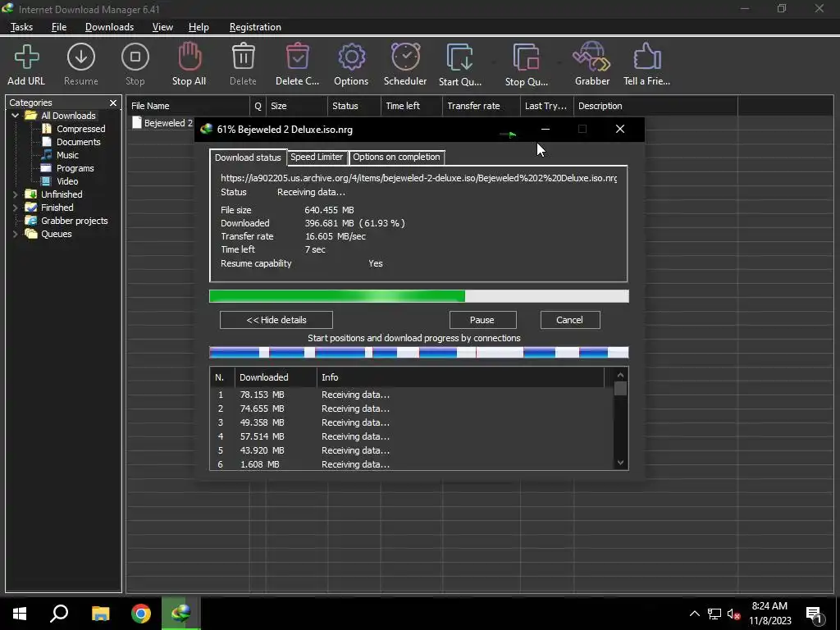Switch to Options on completion tab
Image resolution: width=840 pixels, height=630 pixels.
coord(396,157)
